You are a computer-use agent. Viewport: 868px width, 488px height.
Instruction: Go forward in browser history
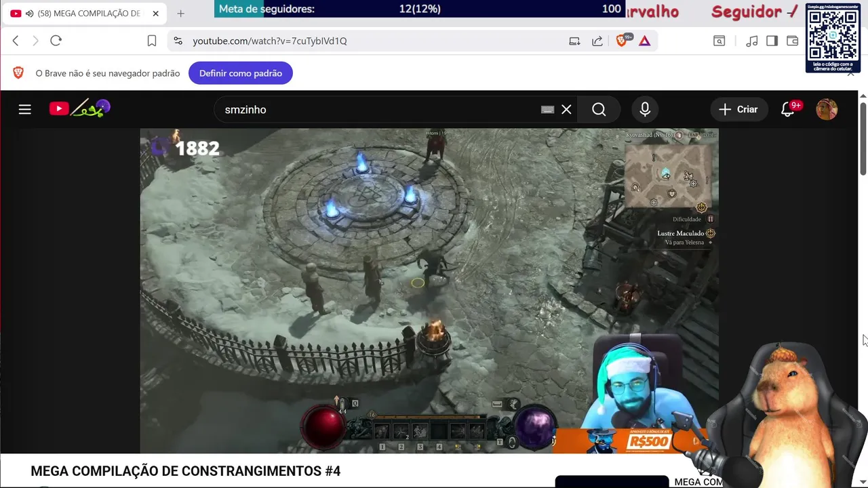[x=35, y=41]
